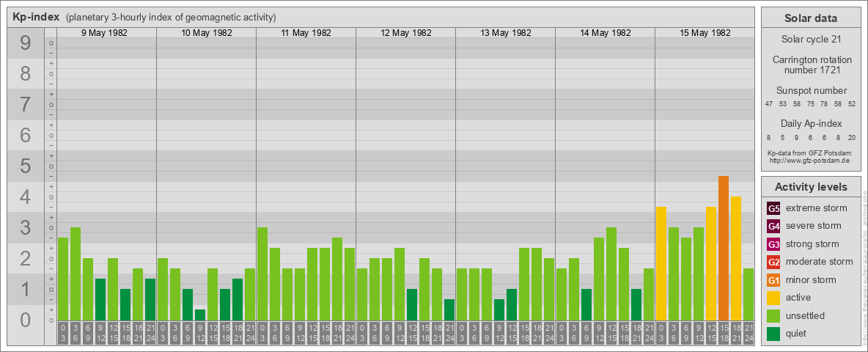Click the 'Daily Ap-index' label
868x352 pixels.
click(x=811, y=123)
